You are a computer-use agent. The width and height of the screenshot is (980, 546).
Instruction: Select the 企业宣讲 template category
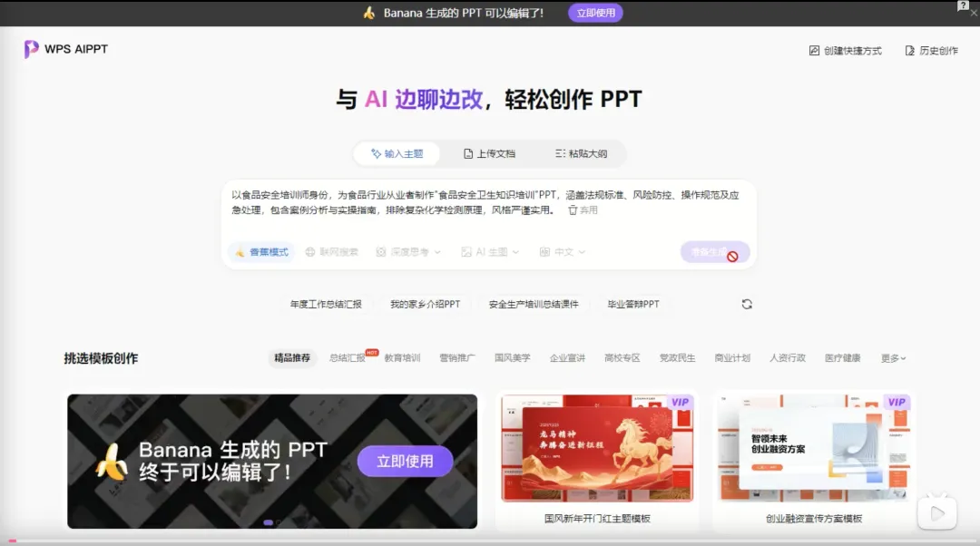click(567, 358)
